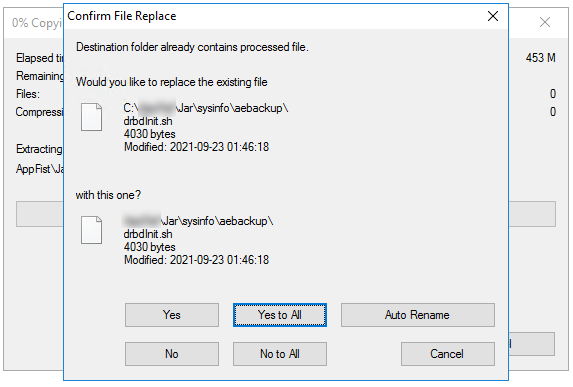Click the partially hidden button behind the dialog
The height and width of the screenshot is (387, 573).
click(x=531, y=344)
